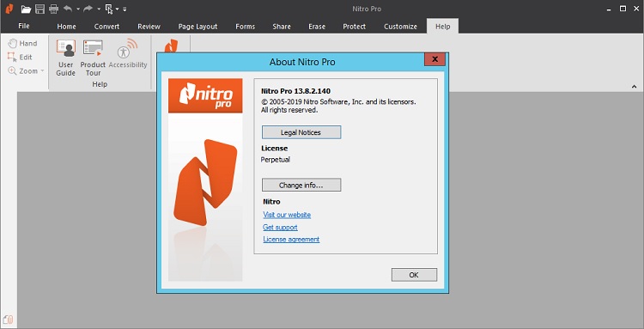Image resolution: width=644 pixels, height=329 pixels.
Task: Open a file with the folder icon
Action: (x=26, y=9)
